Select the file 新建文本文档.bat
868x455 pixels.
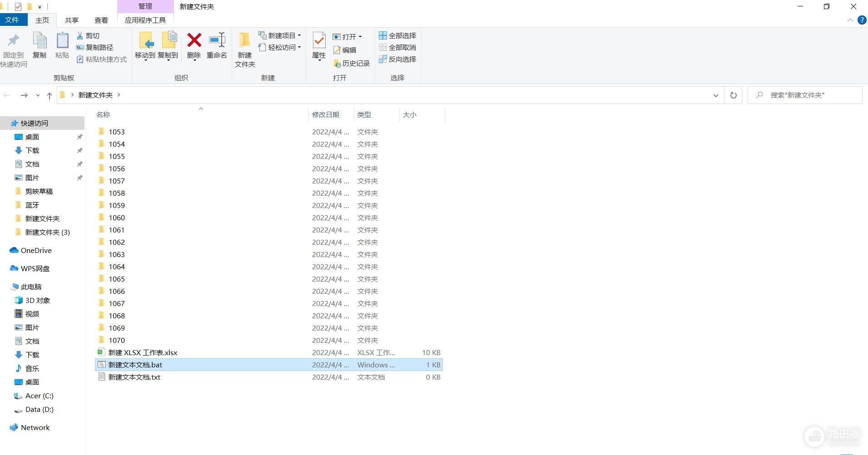269,365
